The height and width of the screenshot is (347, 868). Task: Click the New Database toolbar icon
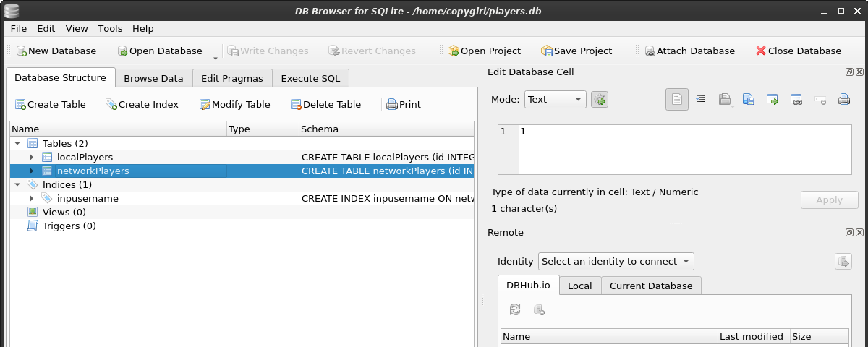pos(22,51)
